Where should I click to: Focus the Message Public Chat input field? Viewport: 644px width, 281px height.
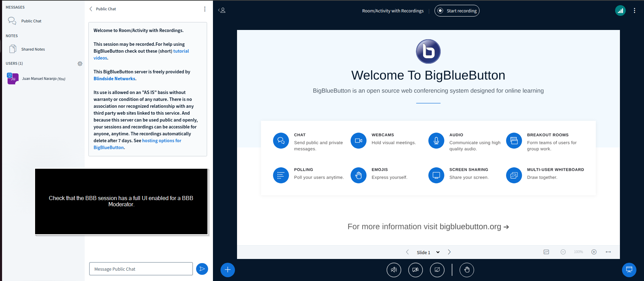point(141,269)
